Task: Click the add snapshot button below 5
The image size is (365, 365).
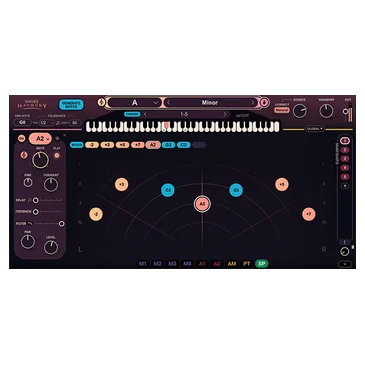Action: tap(345, 186)
